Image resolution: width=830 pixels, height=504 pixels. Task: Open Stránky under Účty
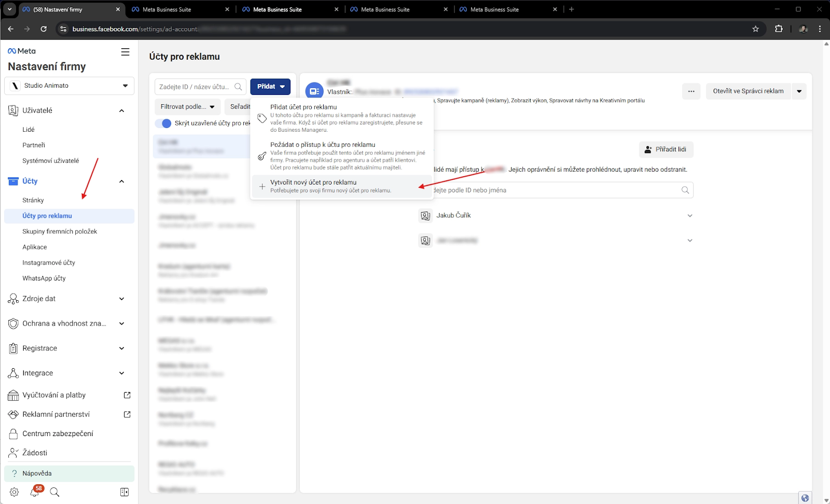33,200
